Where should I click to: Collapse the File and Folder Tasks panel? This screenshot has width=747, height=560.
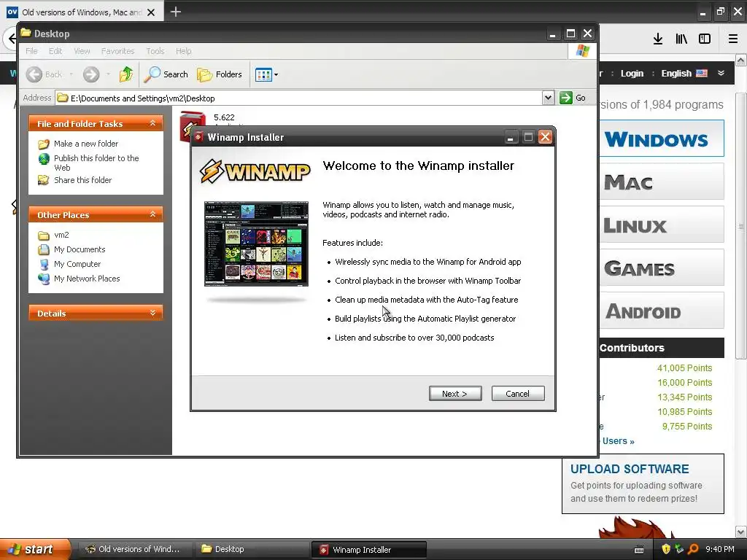(x=152, y=123)
